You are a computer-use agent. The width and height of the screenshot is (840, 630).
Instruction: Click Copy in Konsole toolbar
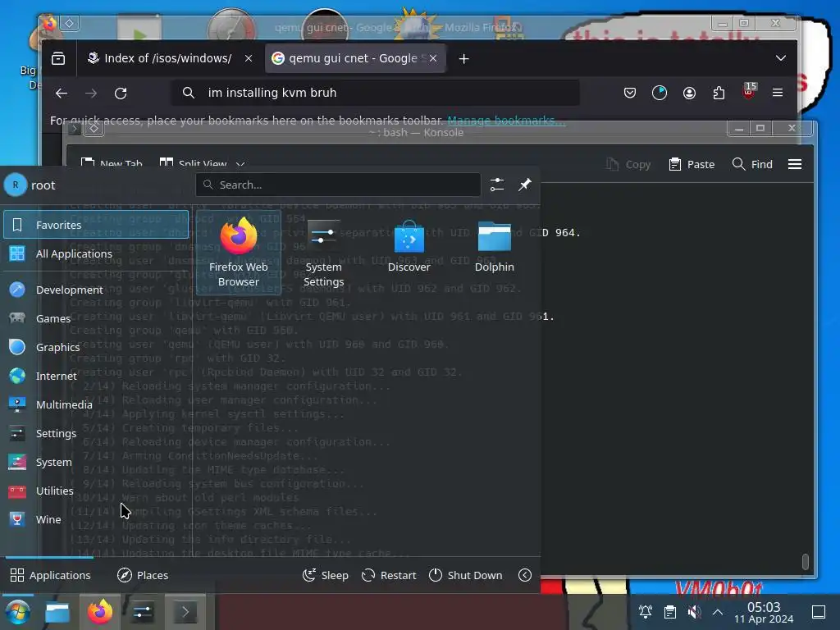(628, 164)
